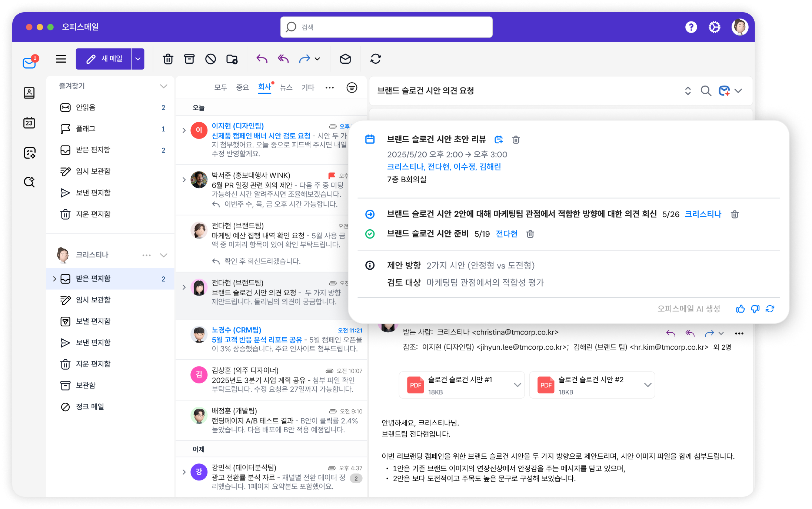Toggle read status envelope icon in toolbar

click(345, 59)
